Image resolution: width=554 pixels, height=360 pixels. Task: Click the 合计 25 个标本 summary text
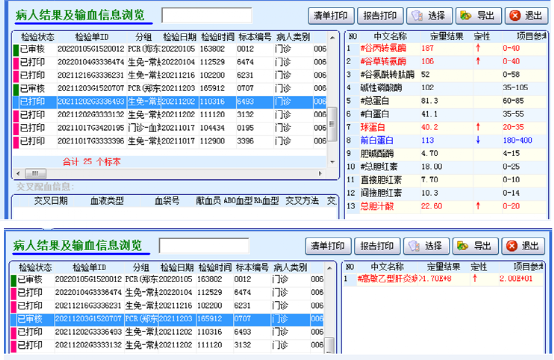(x=92, y=162)
